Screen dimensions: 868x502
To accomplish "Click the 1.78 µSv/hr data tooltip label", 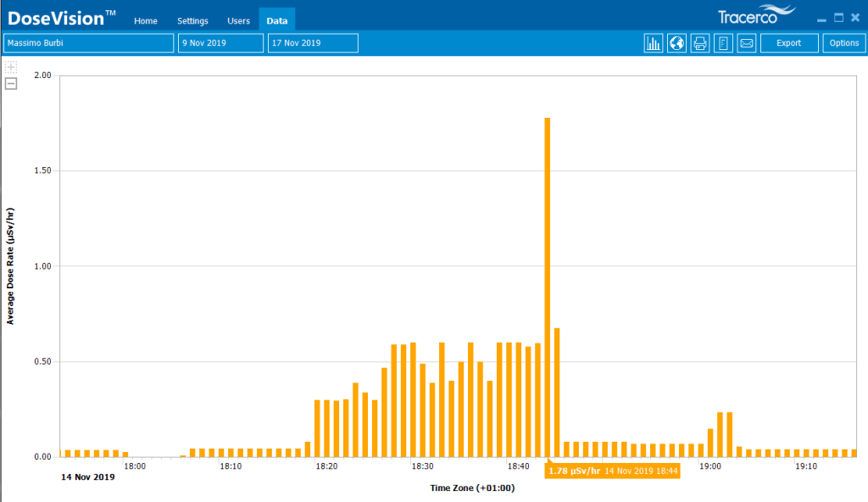I will (x=612, y=471).
